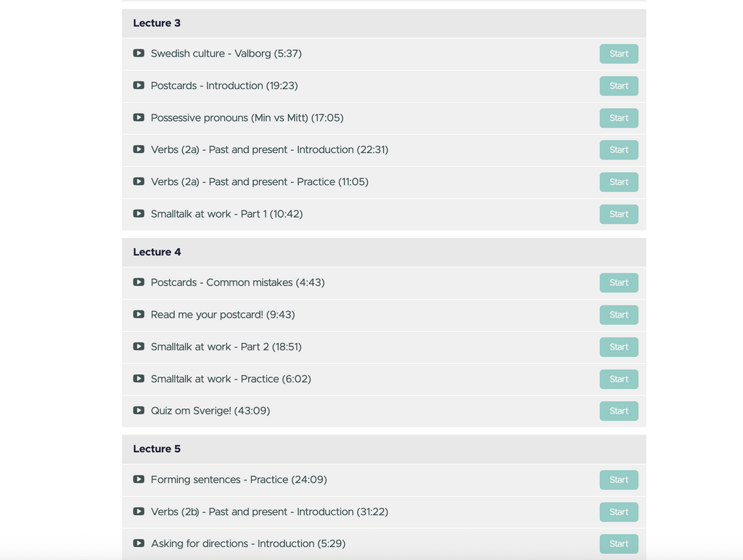Click video icon for Possessive pronouns lesson

click(139, 117)
